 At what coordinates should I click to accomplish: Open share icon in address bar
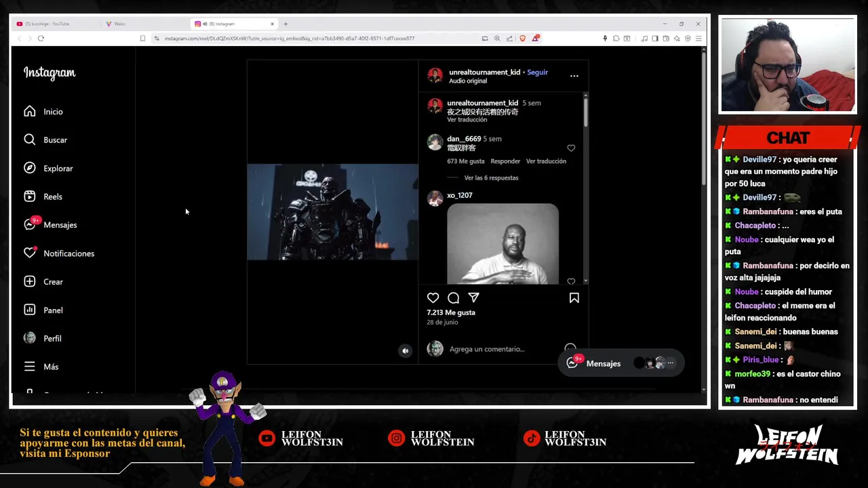pyautogui.click(x=509, y=39)
